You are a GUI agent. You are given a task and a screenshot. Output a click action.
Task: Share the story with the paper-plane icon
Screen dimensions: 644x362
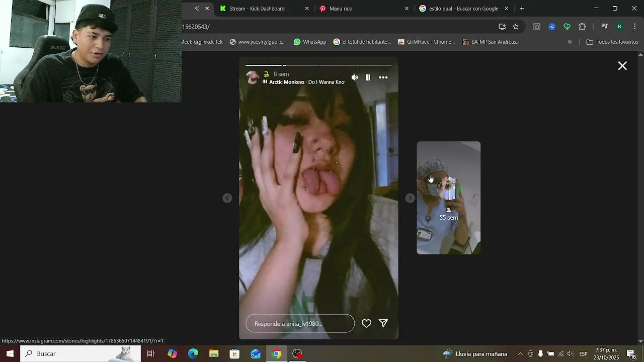(x=383, y=323)
